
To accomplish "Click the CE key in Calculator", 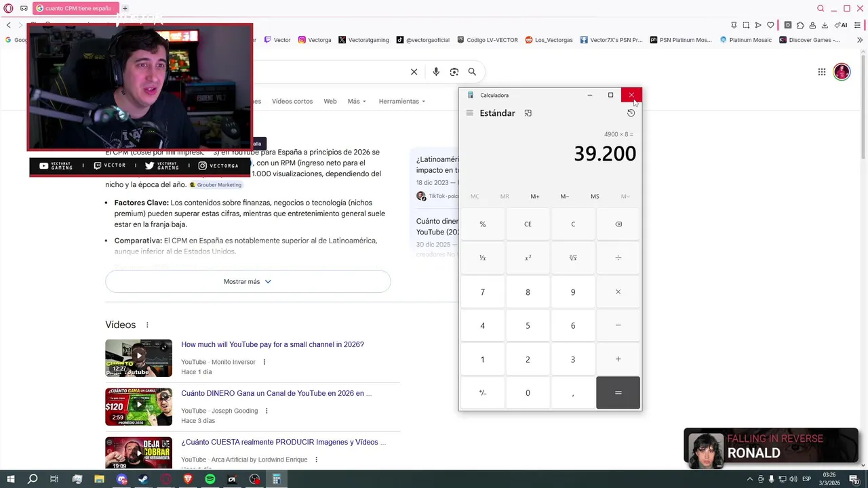I will pyautogui.click(x=528, y=224).
